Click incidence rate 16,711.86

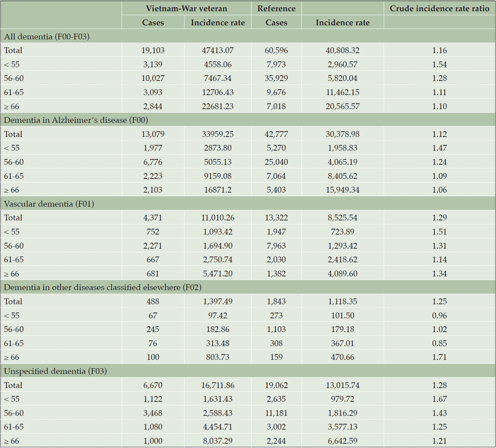click(x=218, y=385)
